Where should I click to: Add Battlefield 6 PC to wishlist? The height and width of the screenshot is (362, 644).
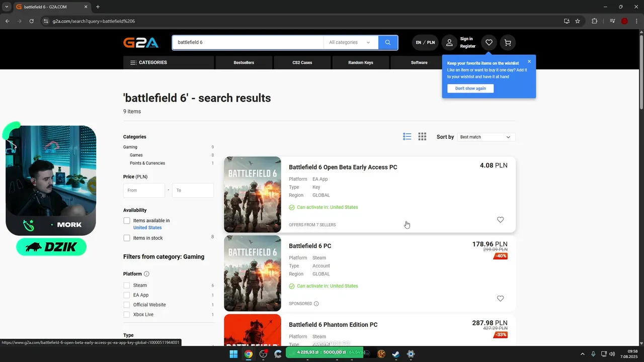[500, 299]
